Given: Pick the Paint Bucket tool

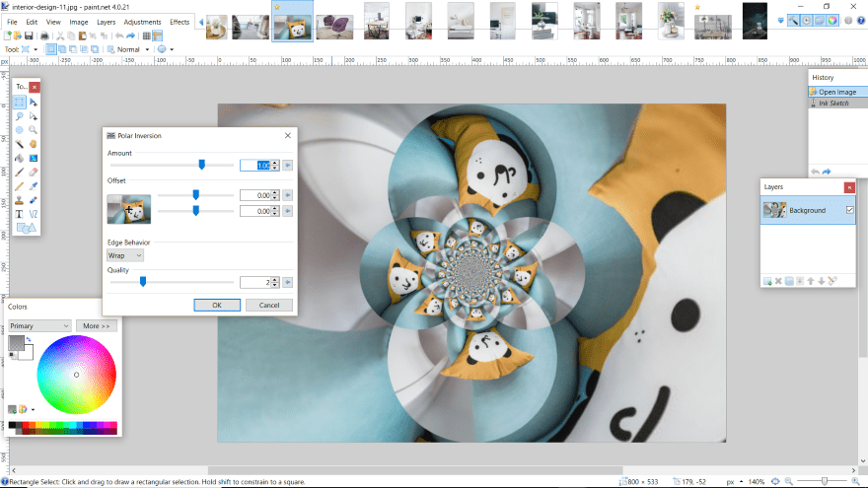Looking at the screenshot, I should tap(20, 157).
